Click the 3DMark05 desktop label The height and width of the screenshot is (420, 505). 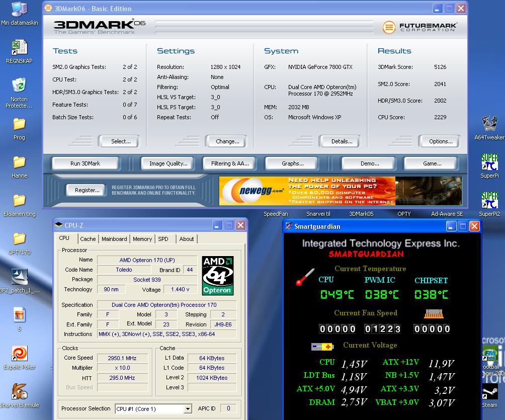tap(361, 214)
